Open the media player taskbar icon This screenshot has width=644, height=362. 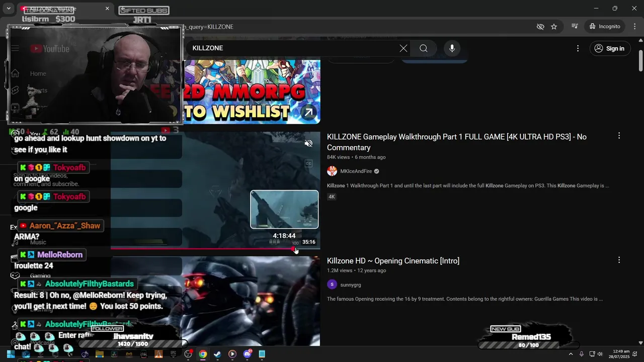232,354
